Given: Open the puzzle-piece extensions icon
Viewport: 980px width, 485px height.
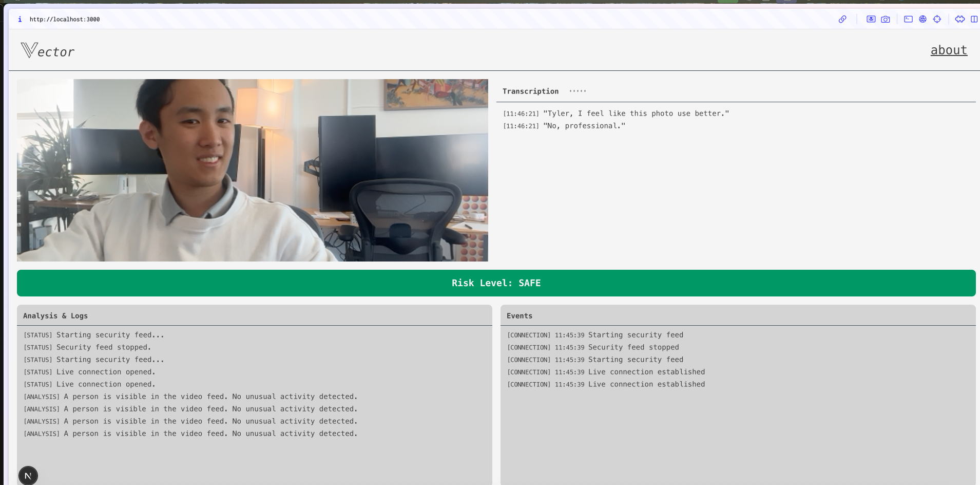Looking at the screenshot, I should [x=960, y=19].
